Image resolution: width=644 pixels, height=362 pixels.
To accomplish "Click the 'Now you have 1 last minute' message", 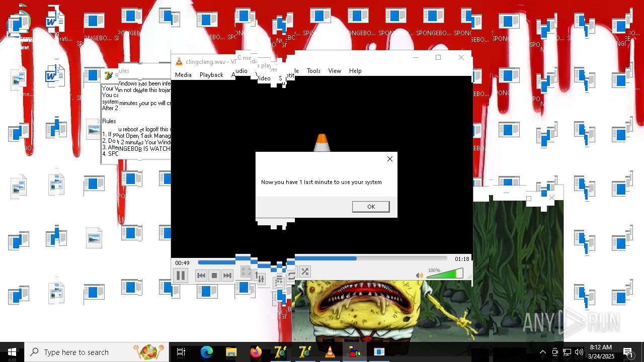I will (321, 182).
